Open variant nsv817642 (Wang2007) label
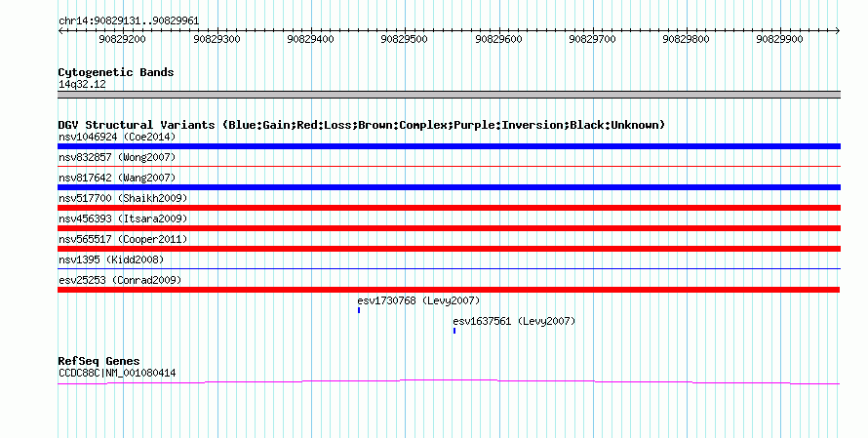The height and width of the screenshot is (438, 868). 117,178
